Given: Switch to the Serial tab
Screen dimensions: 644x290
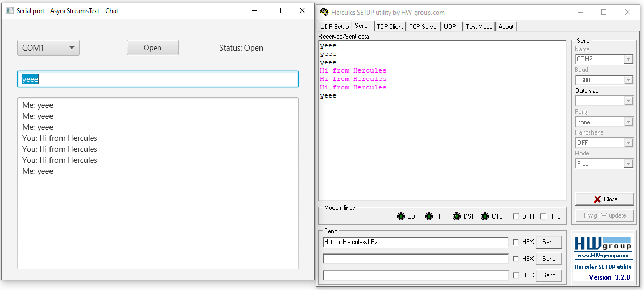Looking at the screenshot, I should pyautogui.click(x=362, y=26).
